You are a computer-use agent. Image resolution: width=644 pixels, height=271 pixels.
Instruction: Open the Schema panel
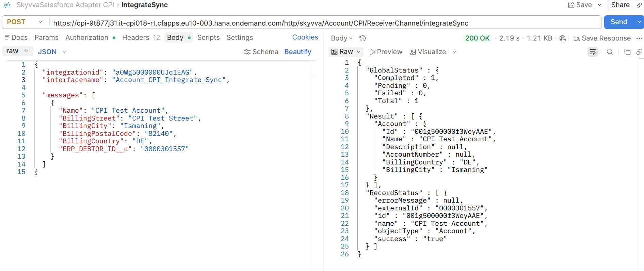pyautogui.click(x=261, y=52)
